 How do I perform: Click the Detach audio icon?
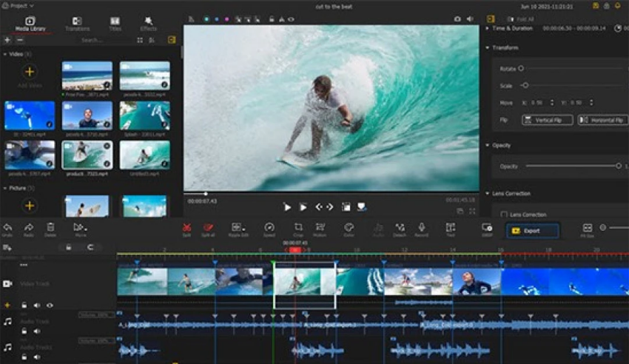pos(400,228)
